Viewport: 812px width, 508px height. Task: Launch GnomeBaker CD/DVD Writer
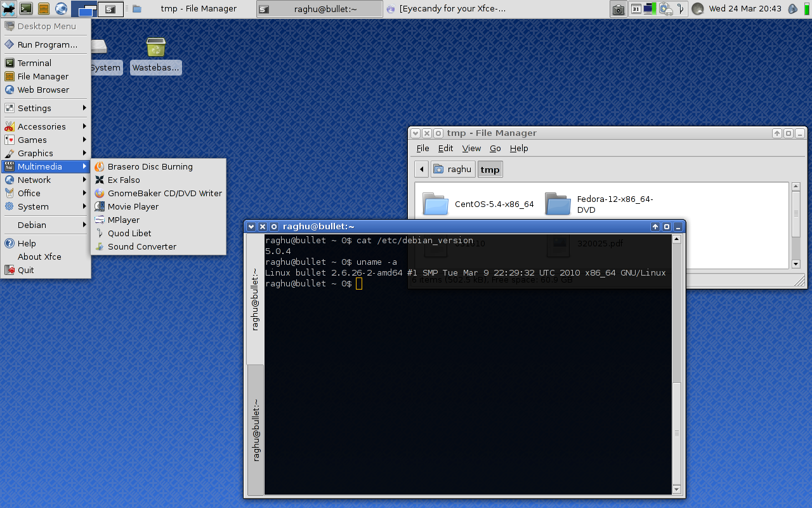(159, 193)
